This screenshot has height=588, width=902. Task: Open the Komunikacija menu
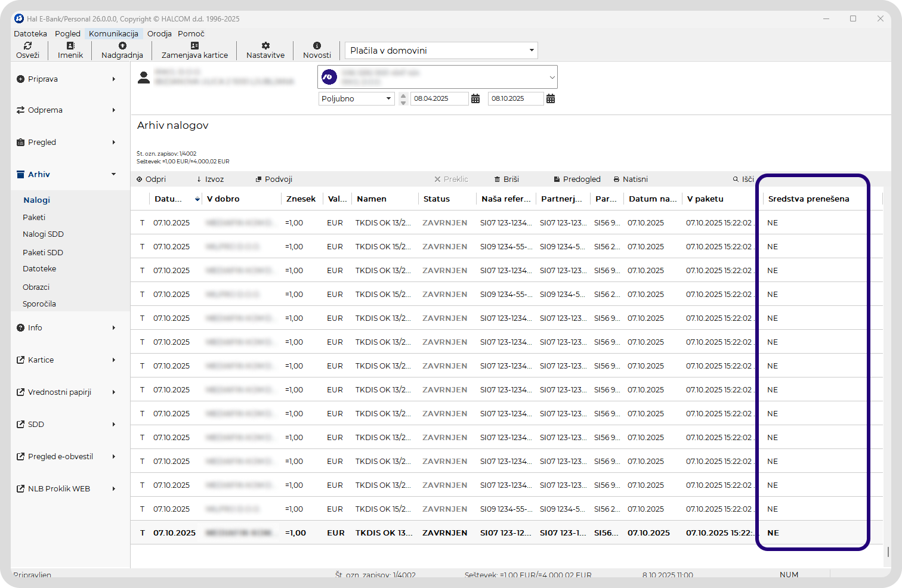[x=113, y=34]
